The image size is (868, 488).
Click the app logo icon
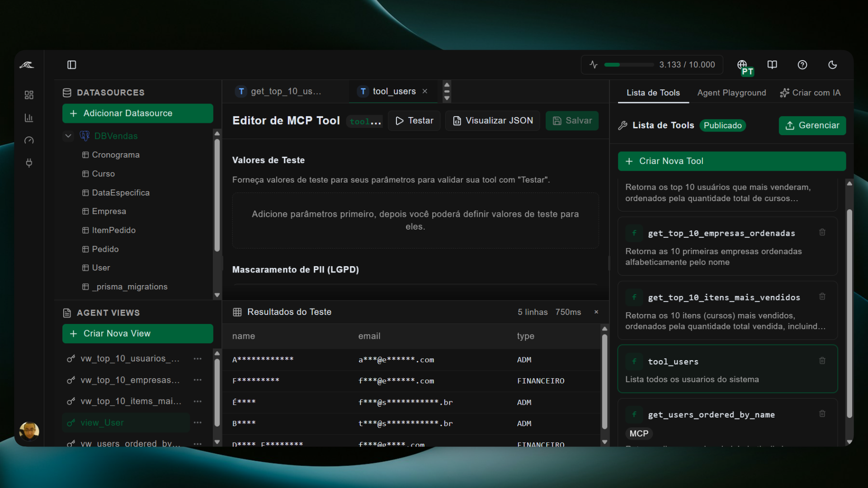coord(27,65)
